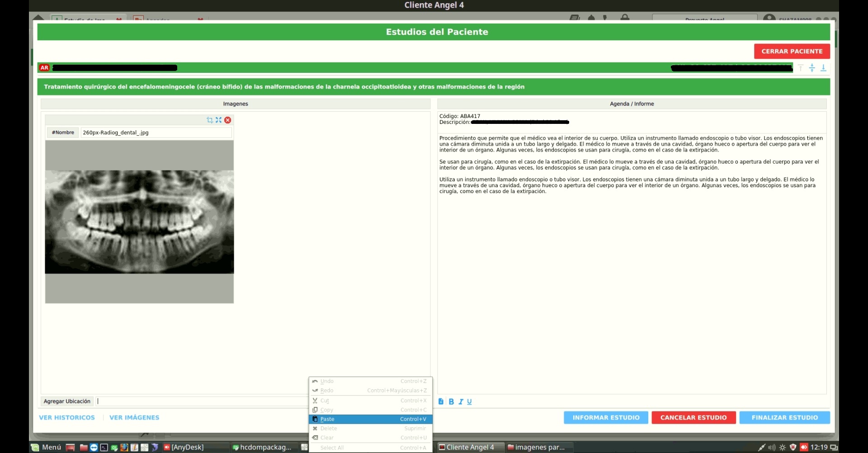Click the paste-document icon beside Bold
This screenshot has height=453, width=868.
click(x=441, y=401)
